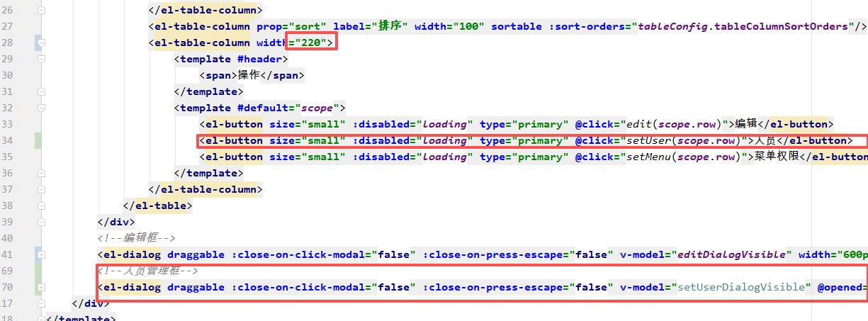Viewport: 868px width, 321px height.
Task: Click the fold end marker on line 31
Action: [41, 92]
